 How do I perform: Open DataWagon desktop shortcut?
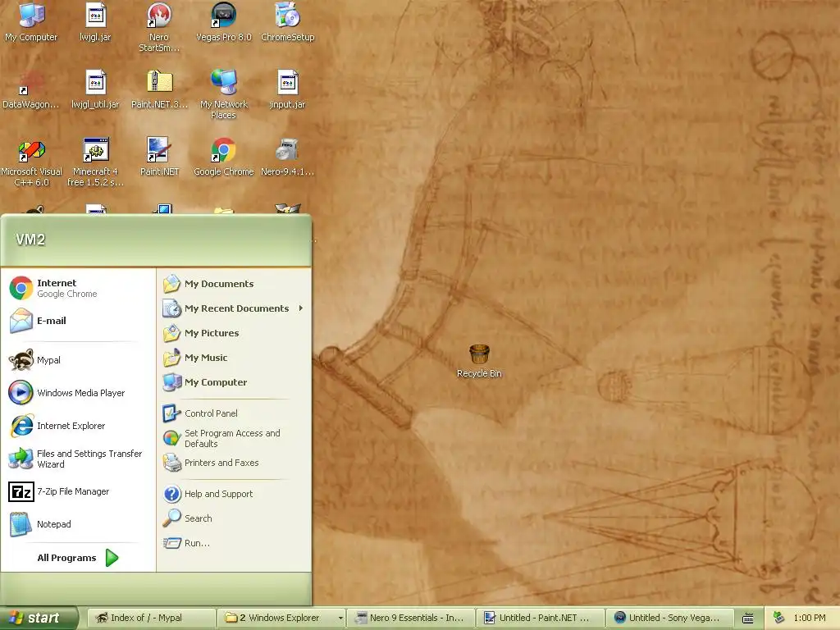click(x=31, y=89)
